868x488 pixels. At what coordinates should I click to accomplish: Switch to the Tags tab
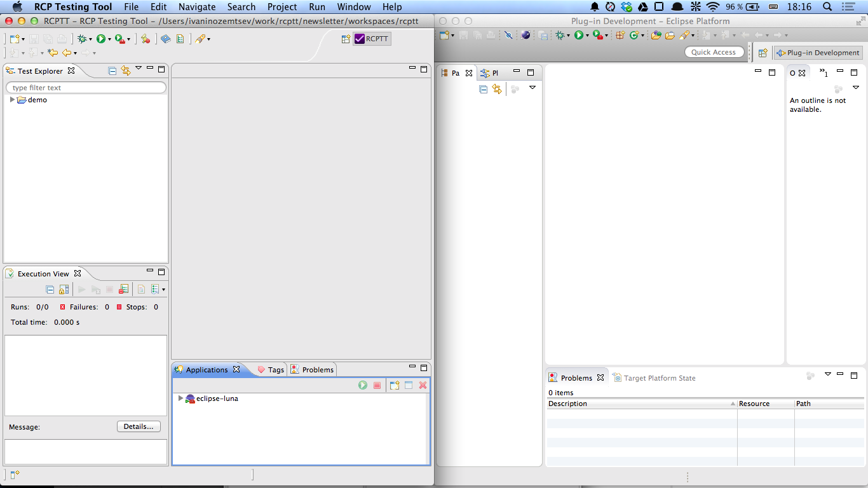[x=271, y=370]
